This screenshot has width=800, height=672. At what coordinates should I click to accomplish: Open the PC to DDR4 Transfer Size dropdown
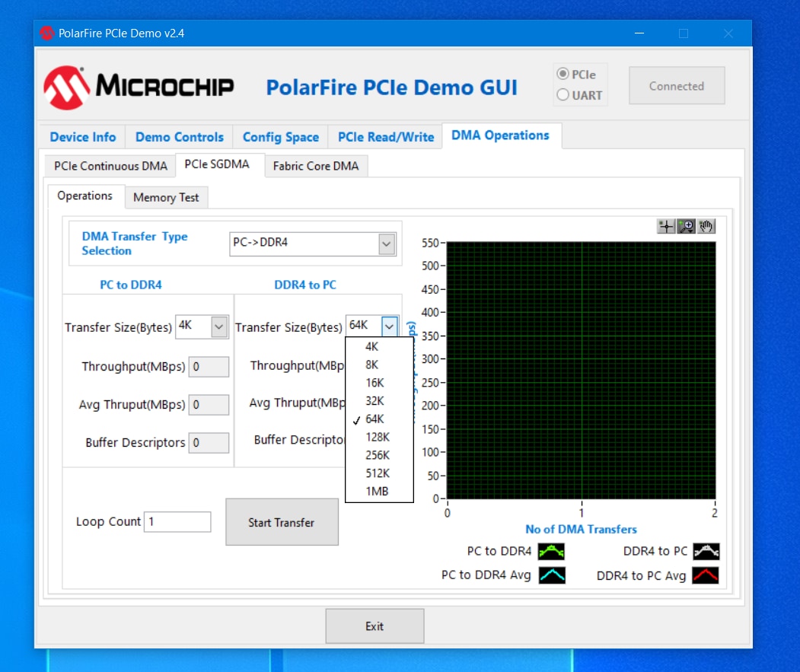click(219, 327)
